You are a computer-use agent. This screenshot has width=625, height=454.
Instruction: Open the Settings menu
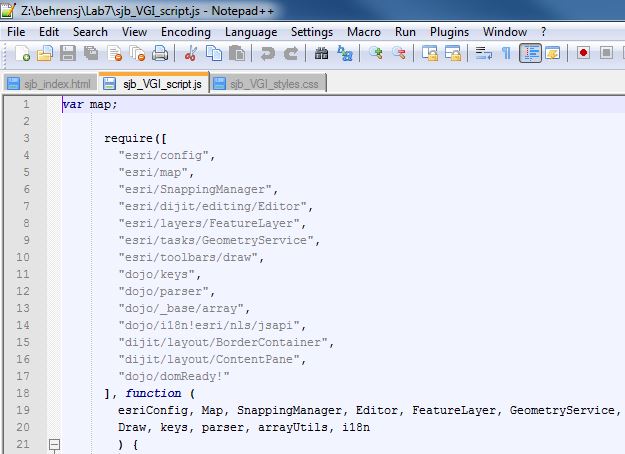tap(312, 32)
